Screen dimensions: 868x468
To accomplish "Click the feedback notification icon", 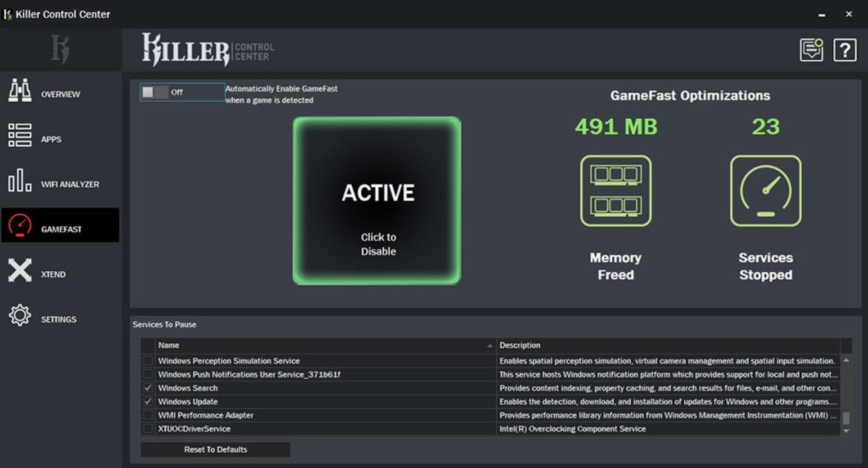I will 812,50.
